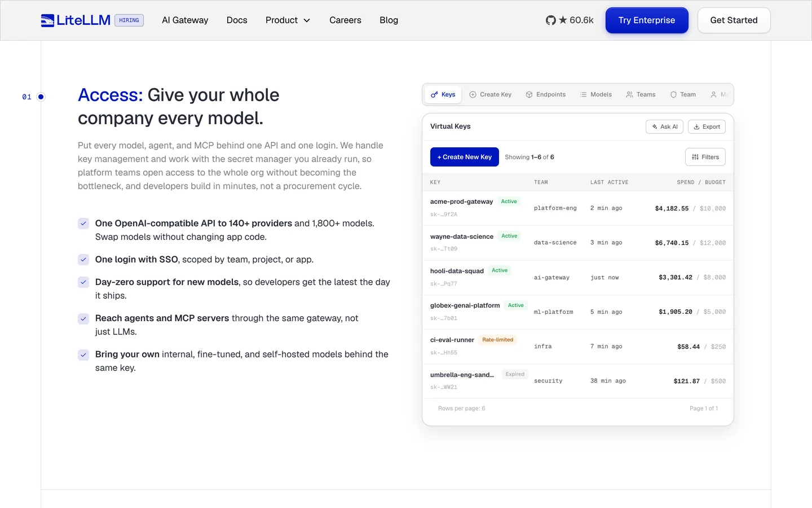Click the sliders icon in Filters
The image size is (812, 508).
pyautogui.click(x=695, y=157)
